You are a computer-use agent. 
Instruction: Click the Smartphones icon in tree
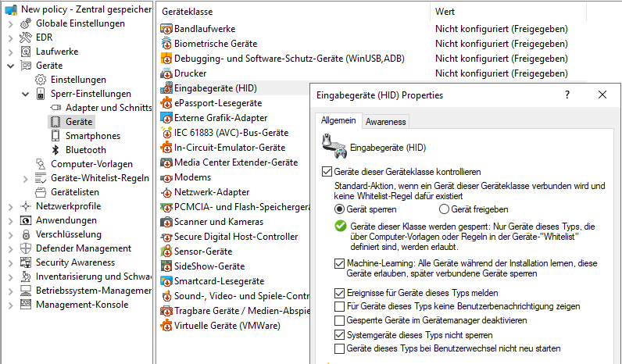(55, 136)
